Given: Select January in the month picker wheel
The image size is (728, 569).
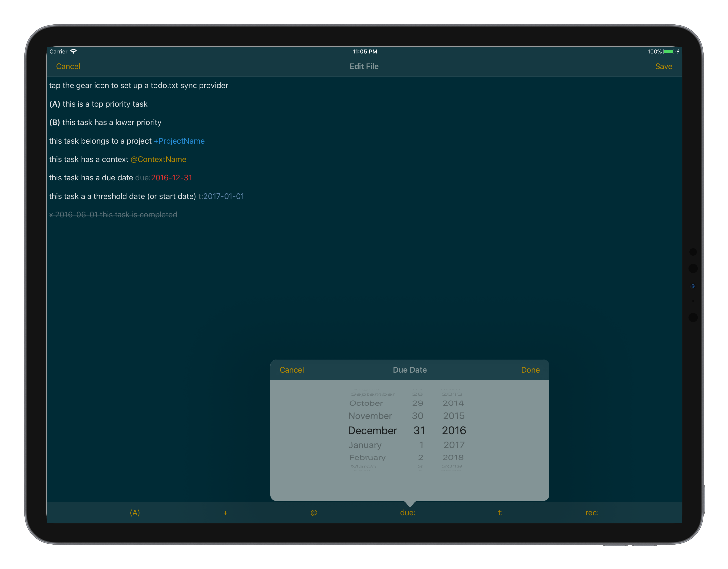Looking at the screenshot, I should pos(365,445).
